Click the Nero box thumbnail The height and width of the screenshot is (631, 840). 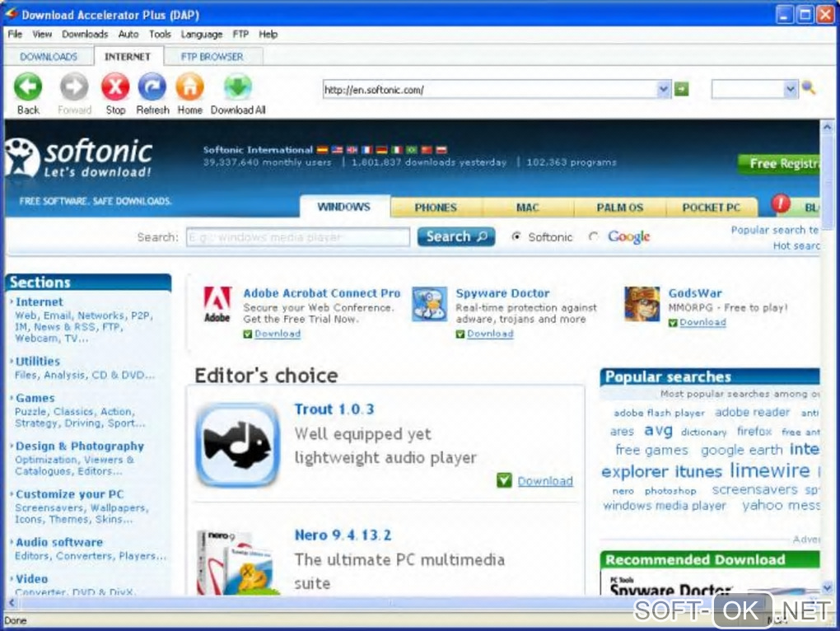point(237,563)
